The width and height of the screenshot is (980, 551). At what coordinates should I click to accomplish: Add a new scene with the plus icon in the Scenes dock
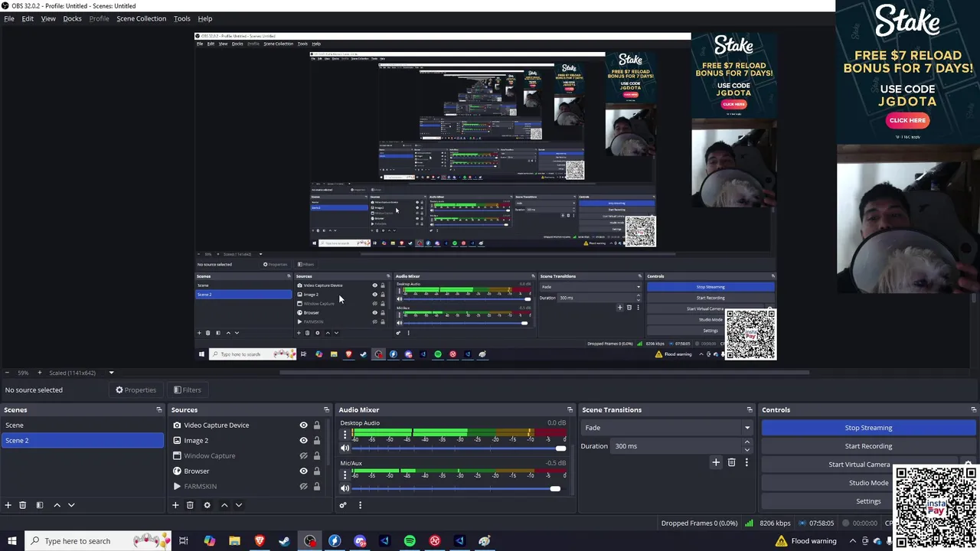[x=8, y=505]
